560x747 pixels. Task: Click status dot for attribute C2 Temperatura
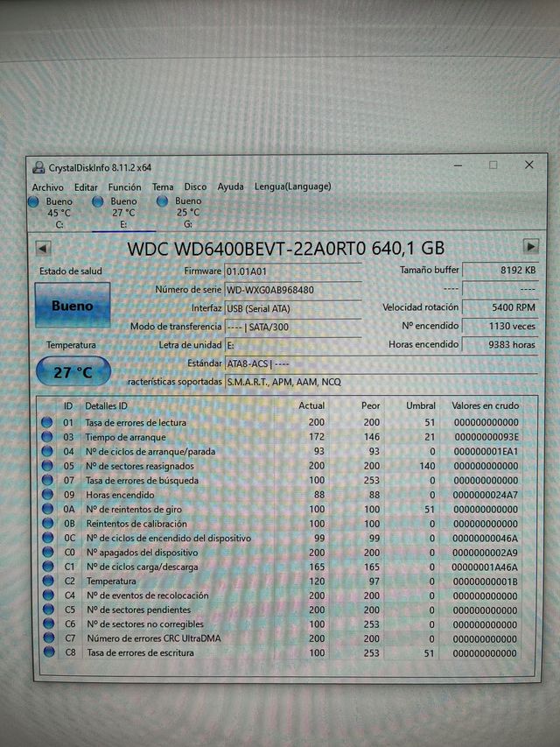pos(48,581)
